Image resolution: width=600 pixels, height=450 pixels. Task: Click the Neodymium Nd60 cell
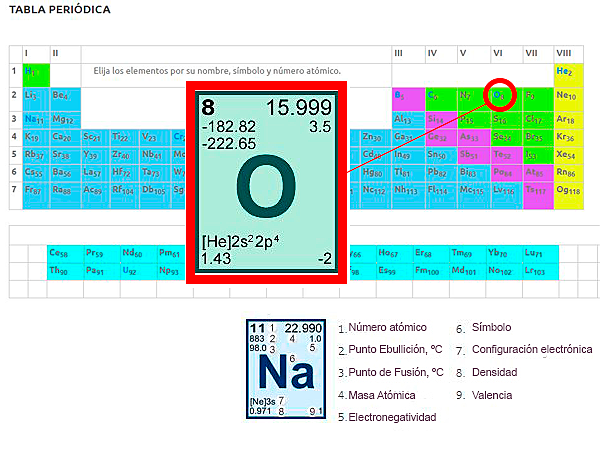point(138,253)
